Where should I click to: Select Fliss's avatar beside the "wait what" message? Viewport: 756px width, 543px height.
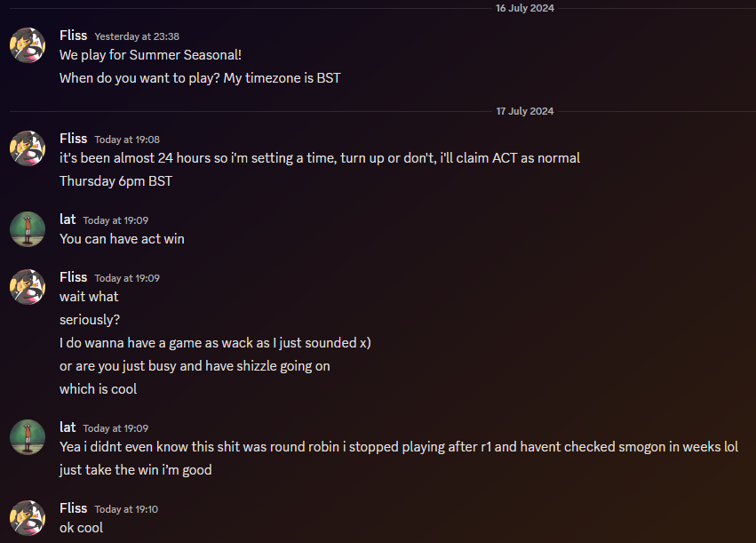[28, 287]
